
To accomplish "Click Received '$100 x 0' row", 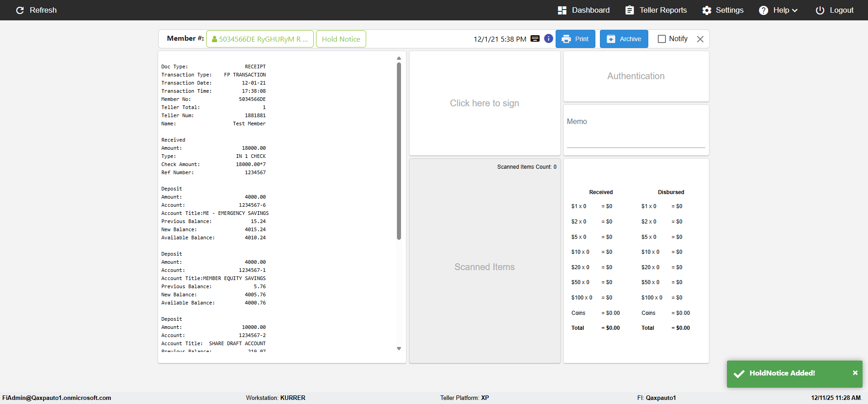I will point(592,298).
